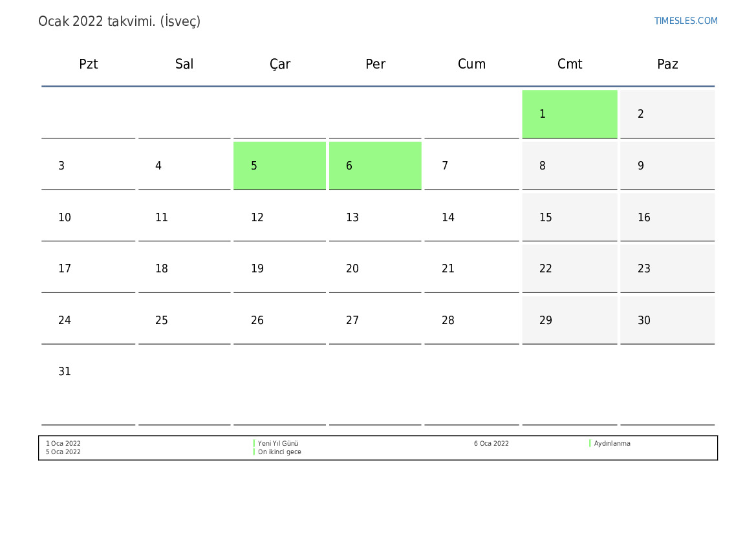756x535 pixels.
Task: Open the TIMESLES.COM link
Action: tap(686, 21)
